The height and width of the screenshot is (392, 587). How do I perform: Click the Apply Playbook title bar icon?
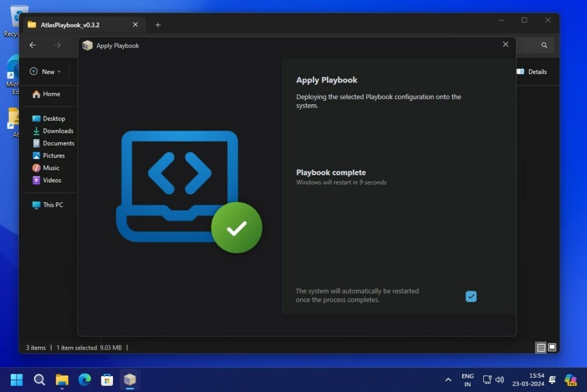pyautogui.click(x=87, y=45)
